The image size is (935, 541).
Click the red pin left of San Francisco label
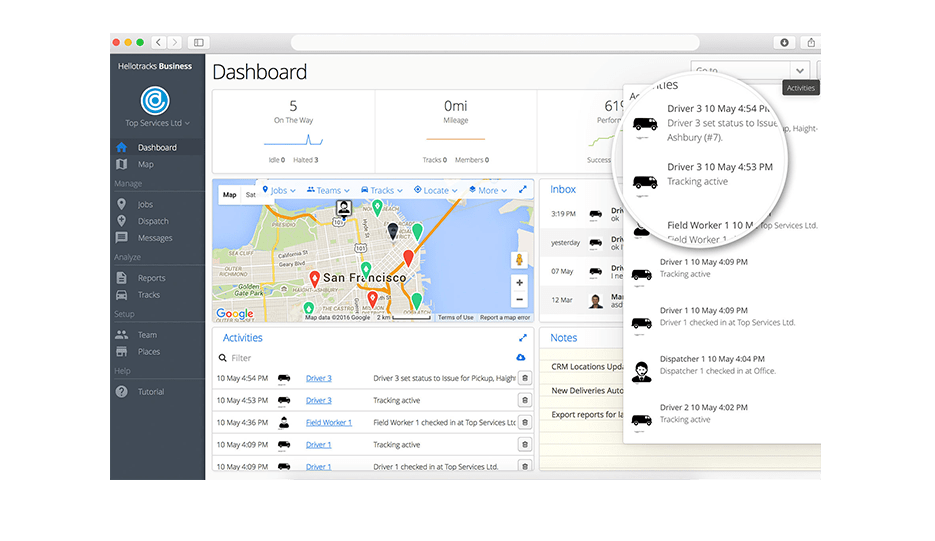coord(315,279)
